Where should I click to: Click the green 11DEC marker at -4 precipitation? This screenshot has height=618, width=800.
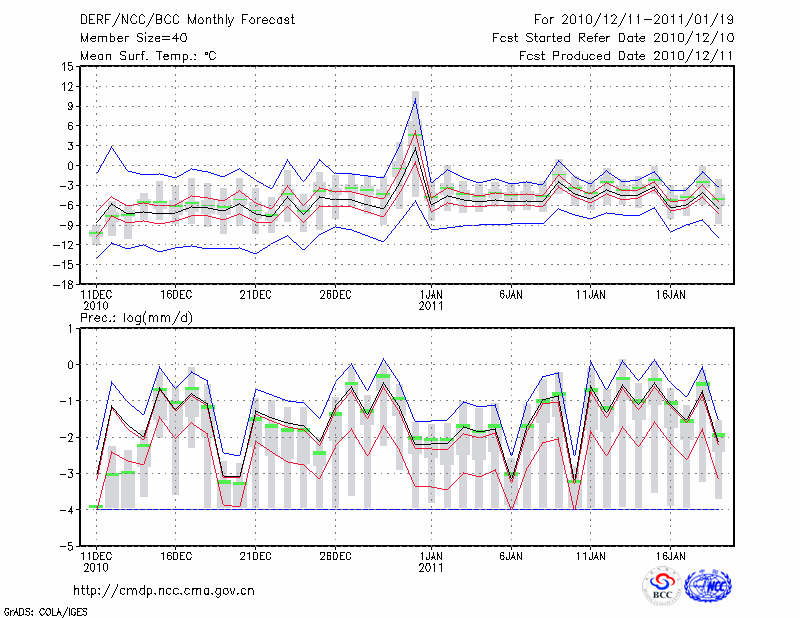(x=96, y=507)
